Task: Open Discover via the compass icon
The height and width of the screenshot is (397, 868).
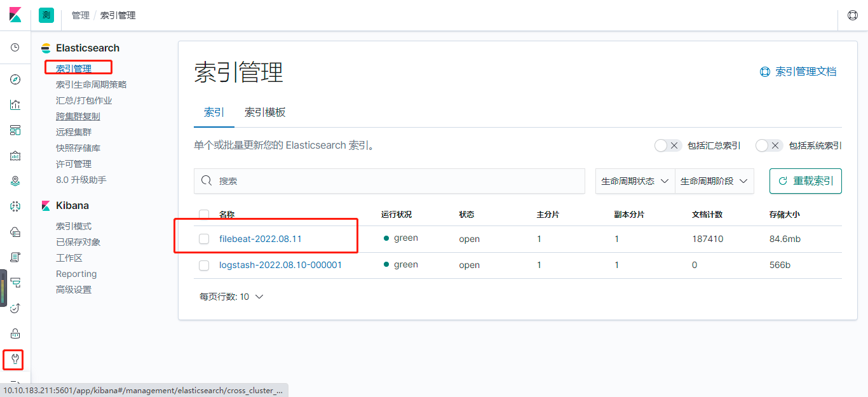Action: pos(15,79)
